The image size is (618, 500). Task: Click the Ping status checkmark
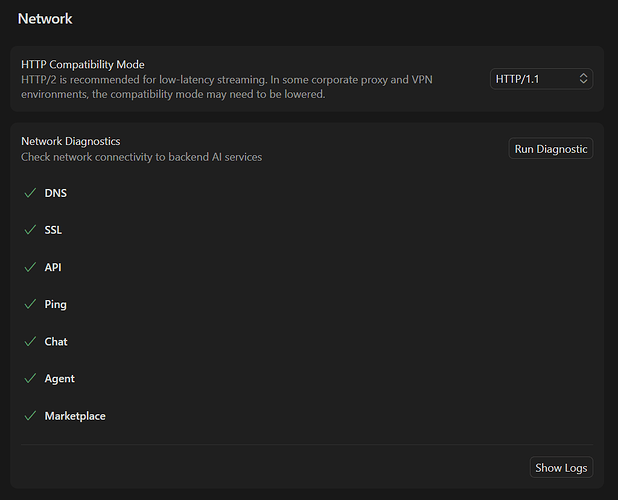point(29,304)
